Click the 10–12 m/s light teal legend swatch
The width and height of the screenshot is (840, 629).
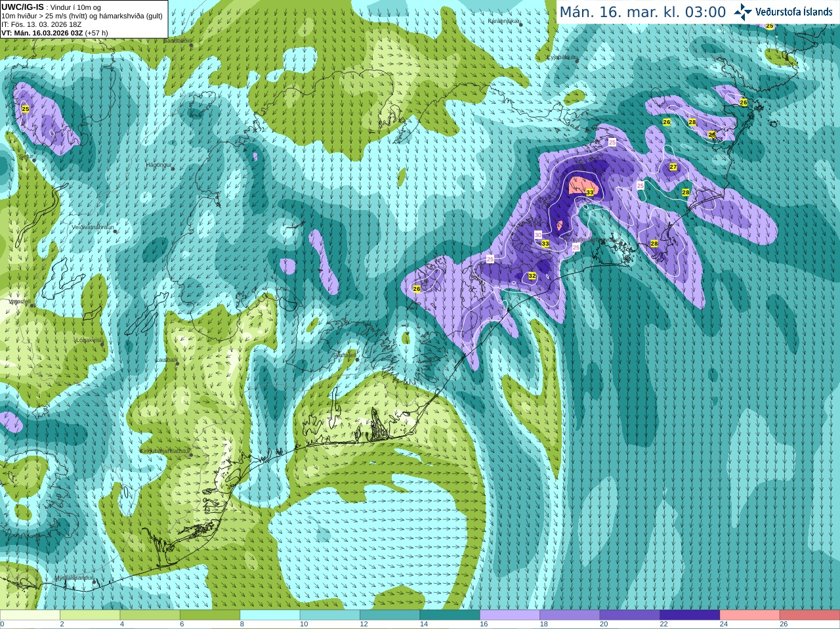point(329,615)
